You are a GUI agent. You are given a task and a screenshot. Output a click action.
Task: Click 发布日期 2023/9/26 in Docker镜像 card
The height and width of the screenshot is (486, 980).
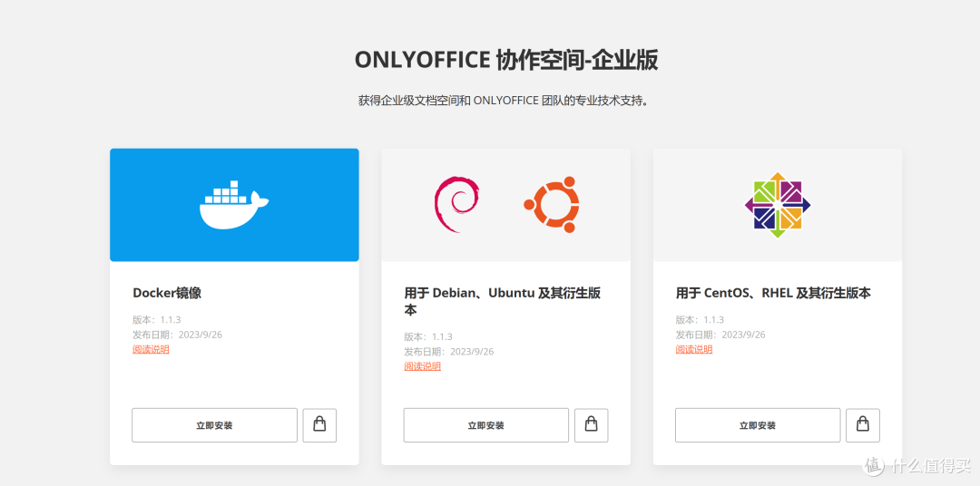177,335
